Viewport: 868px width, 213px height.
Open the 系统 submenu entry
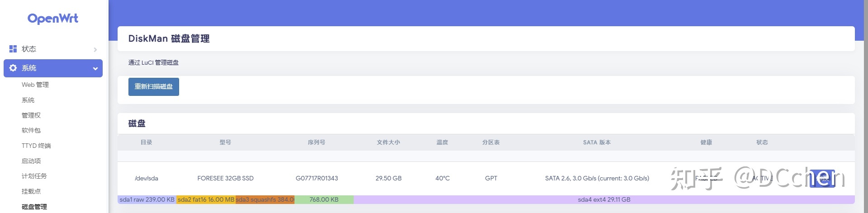[28, 100]
